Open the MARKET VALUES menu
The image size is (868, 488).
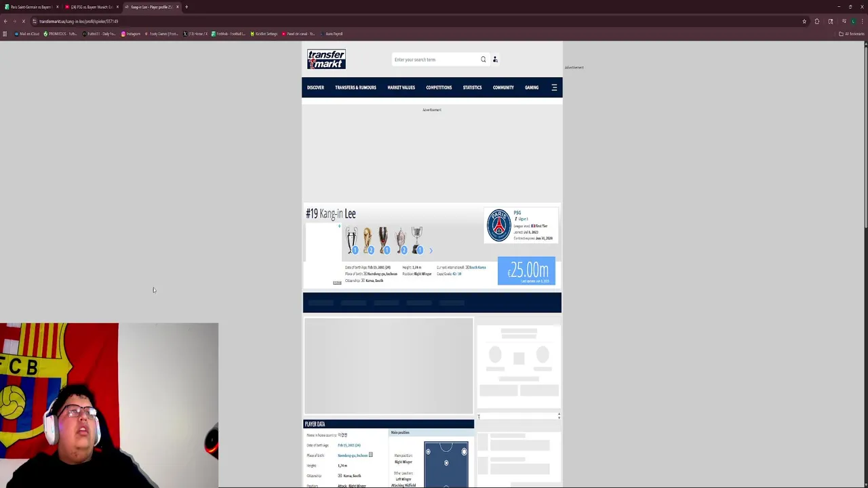tap(401, 87)
